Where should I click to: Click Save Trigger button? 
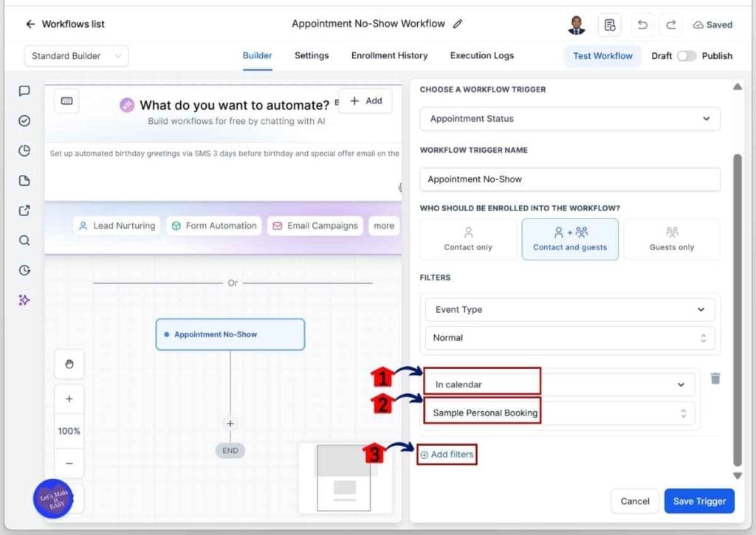pyautogui.click(x=699, y=501)
